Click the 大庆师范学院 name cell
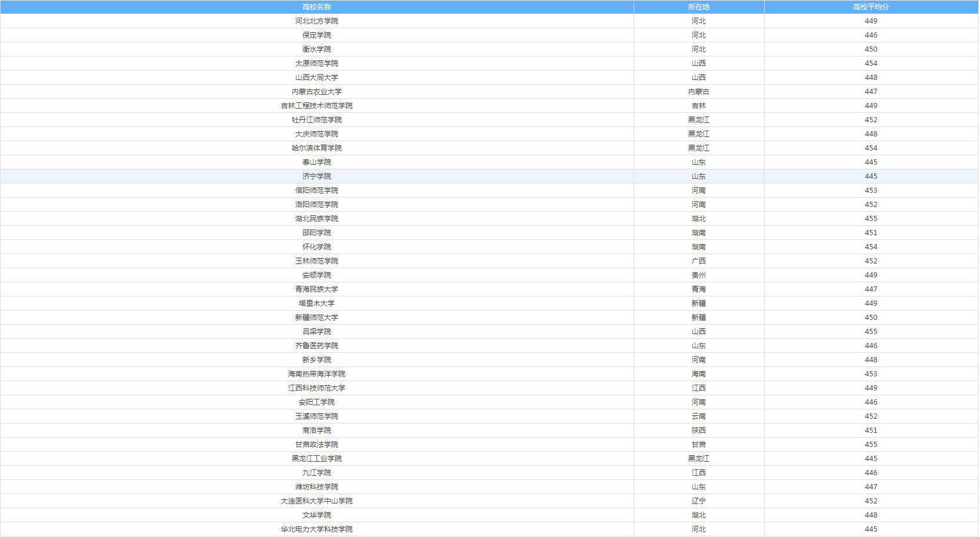Screen dimensions: 980x537 [316, 134]
